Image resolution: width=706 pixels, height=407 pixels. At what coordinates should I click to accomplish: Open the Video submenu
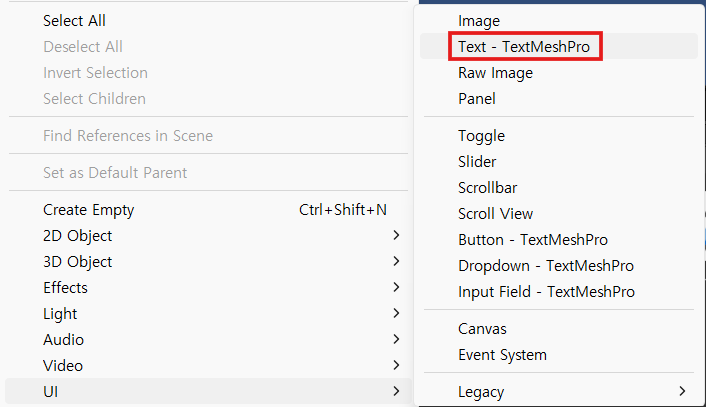click(208, 366)
